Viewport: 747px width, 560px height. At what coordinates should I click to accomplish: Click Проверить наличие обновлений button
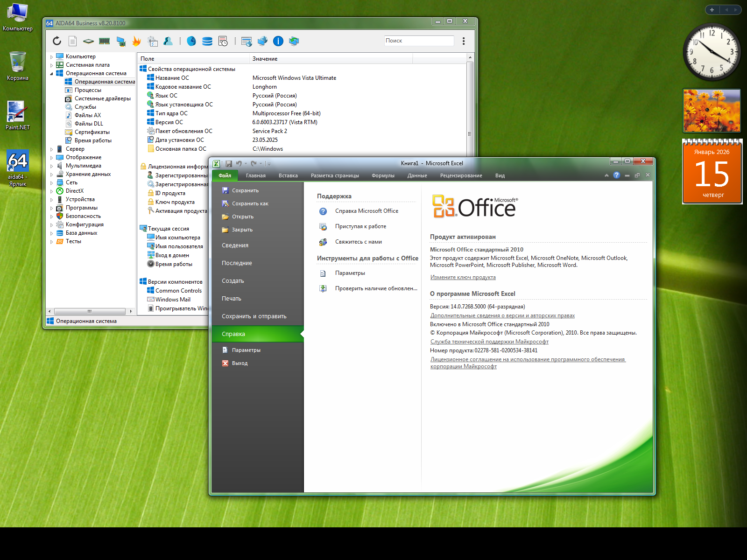(376, 288)
